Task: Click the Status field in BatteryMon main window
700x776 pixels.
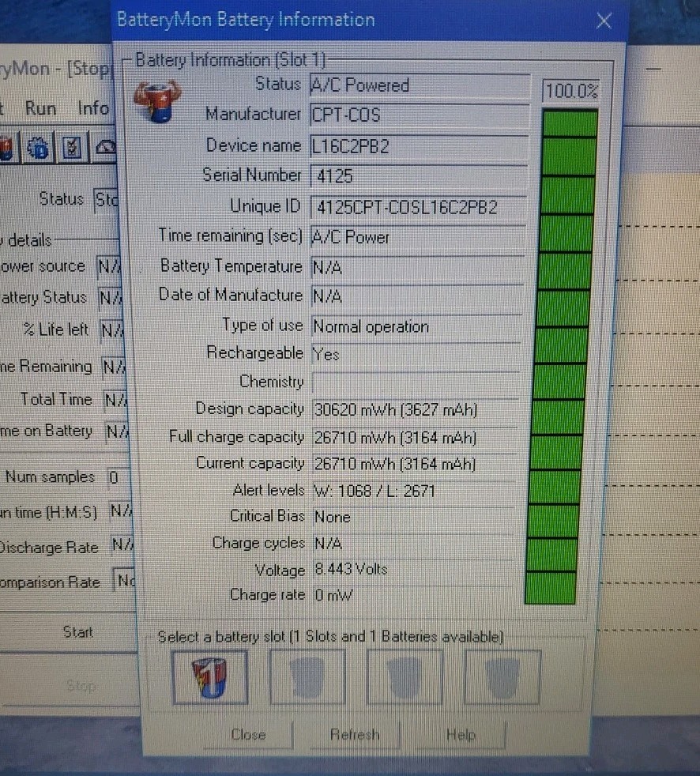Action: 107,201
